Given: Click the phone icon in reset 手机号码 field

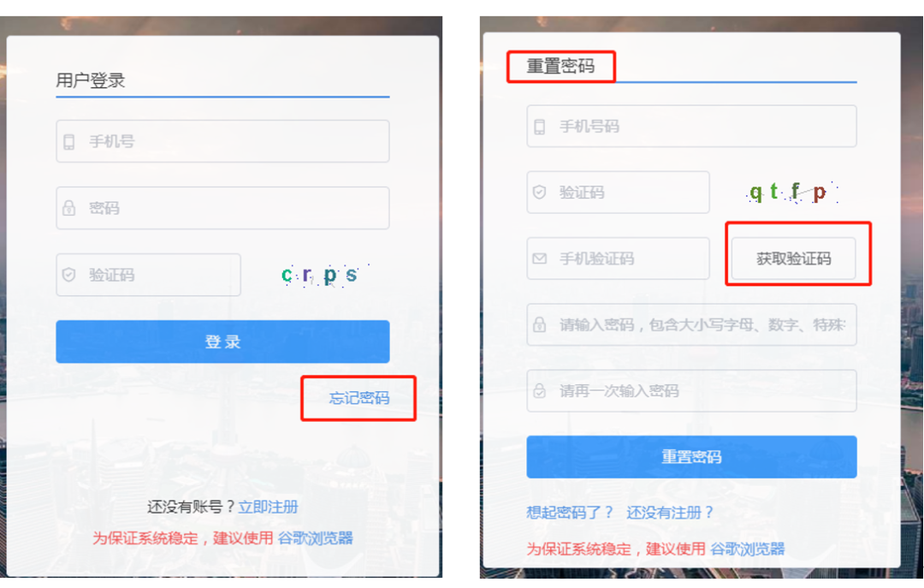Looking at the screenshot, I should click(539, 126).
